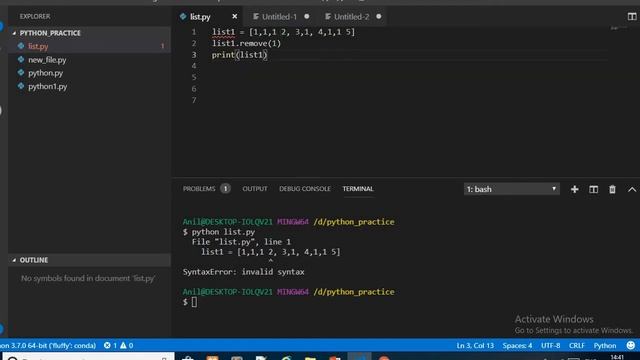
Task: Maximize the panel with the up chevron
Action: (x=632, y=189)
